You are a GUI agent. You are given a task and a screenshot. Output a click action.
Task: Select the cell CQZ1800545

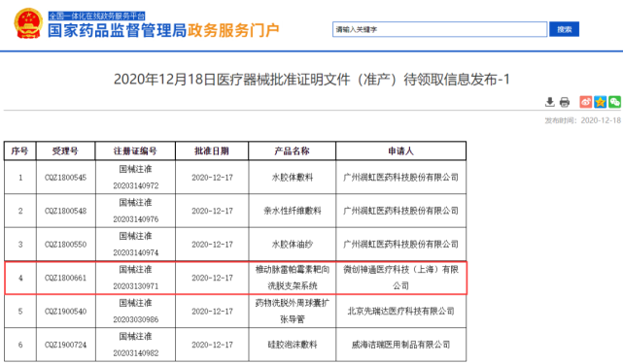tap(65, 178)
